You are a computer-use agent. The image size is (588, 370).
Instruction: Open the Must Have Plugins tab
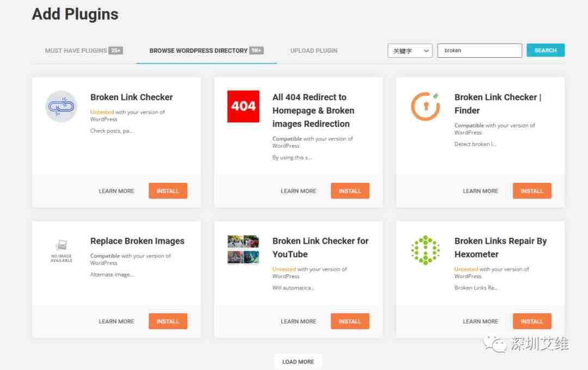pyautogui.click(x=84, y=51)
